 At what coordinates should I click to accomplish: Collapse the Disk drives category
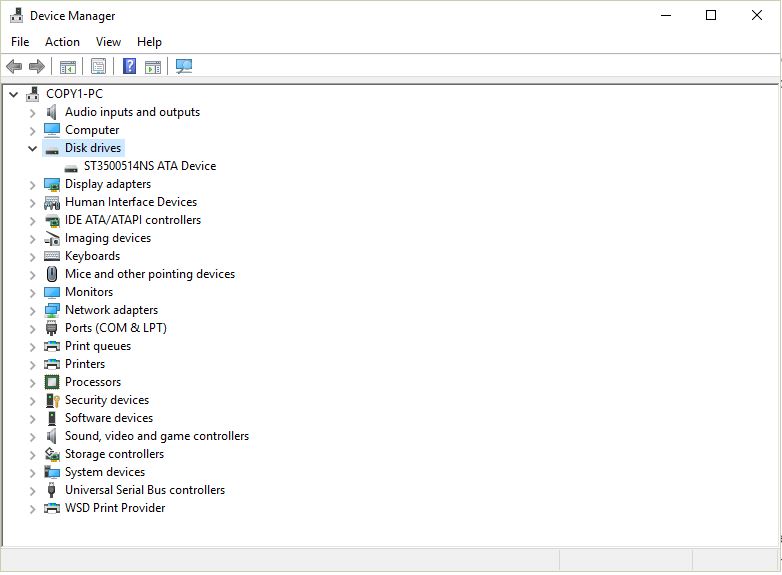click(x=32, y=148)
